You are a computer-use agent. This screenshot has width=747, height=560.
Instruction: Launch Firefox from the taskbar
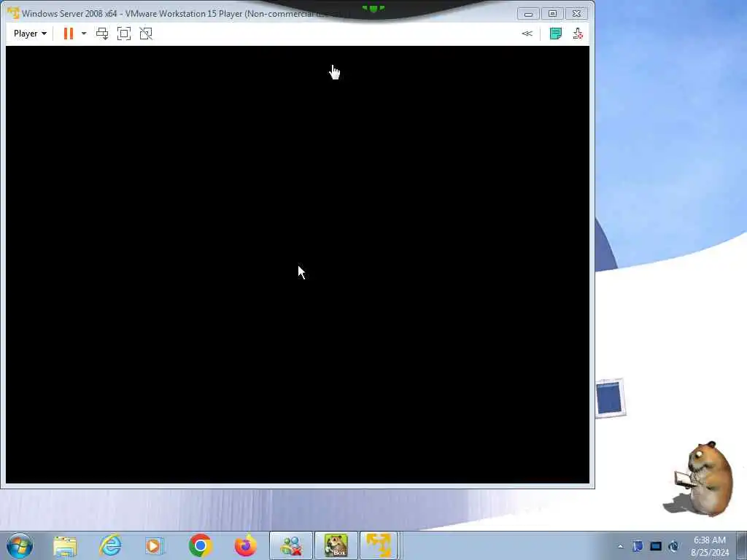click(246, 545)
